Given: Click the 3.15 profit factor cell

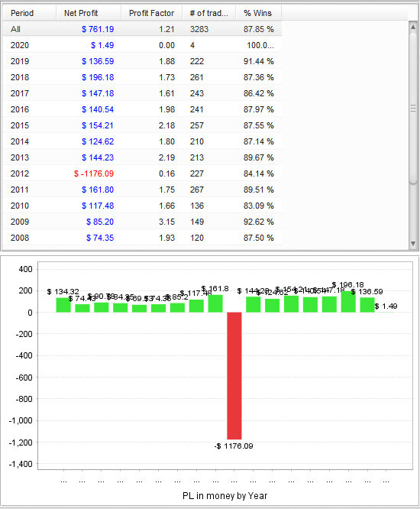Looking at the screenshot, I should pos(166,222).
